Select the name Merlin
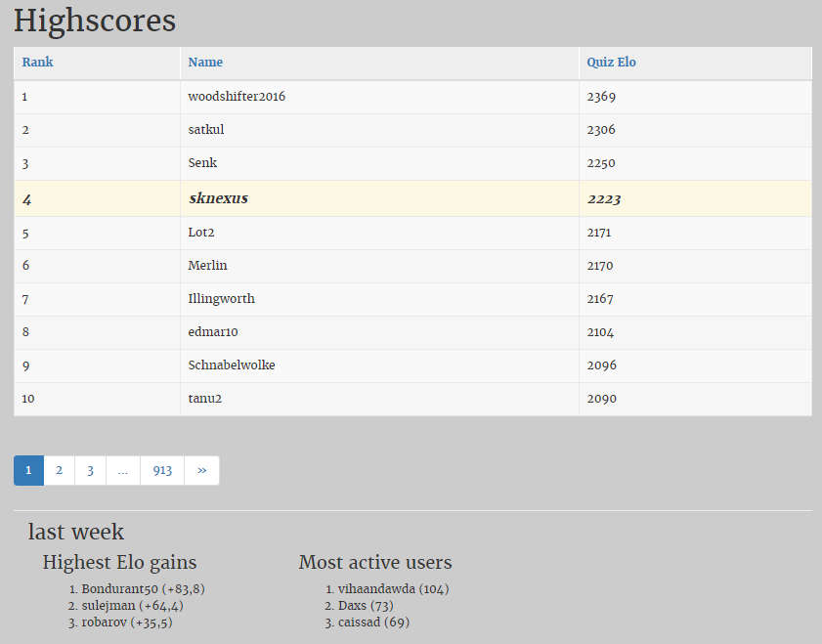 point(207,266)
